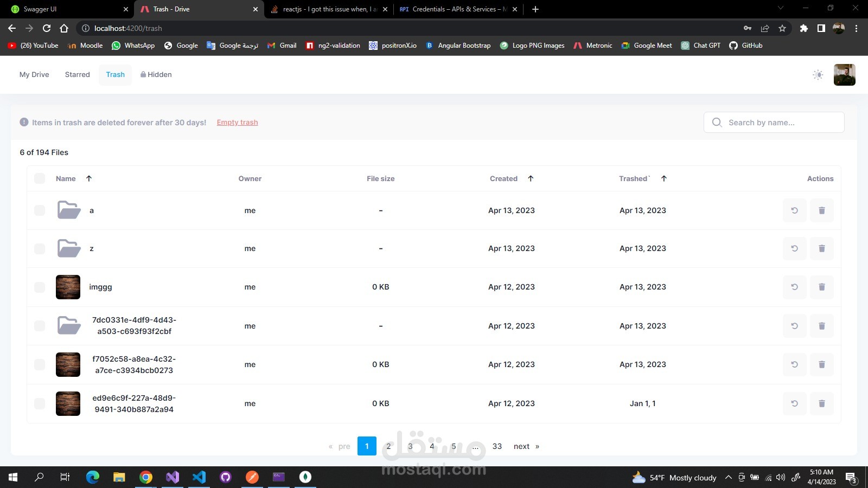Restore the folder named "z"

tap(794, 248)
